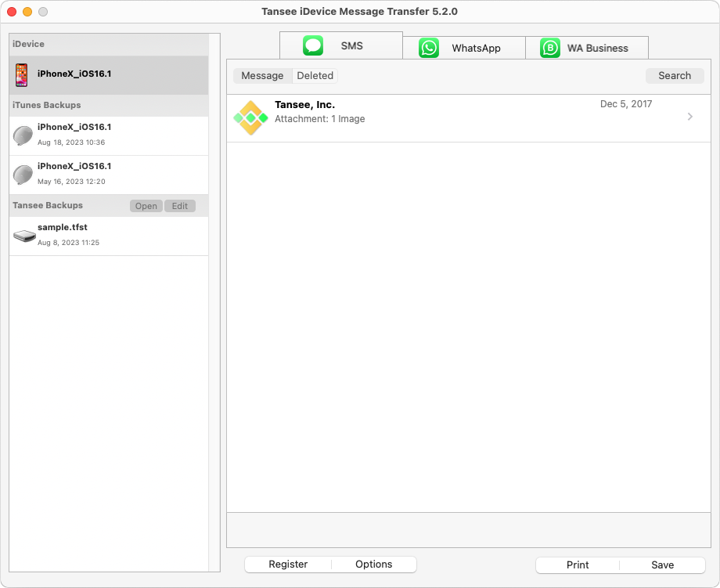Open the Search field

(675, 75)
